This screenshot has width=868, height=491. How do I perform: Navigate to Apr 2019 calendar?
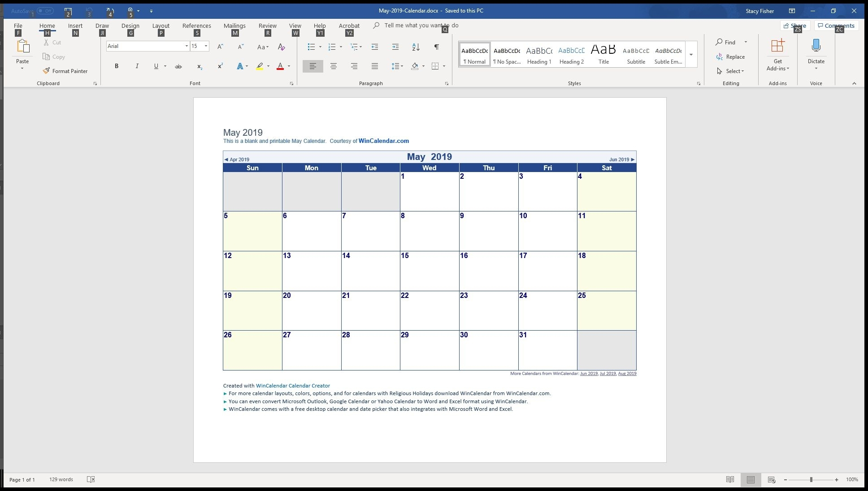click(236, 159)
